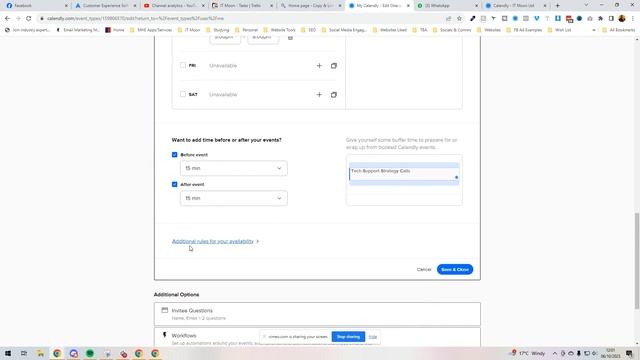Open the Chrome three-dot menu
This screenshot has height=360, width=640.
(633, 18)
